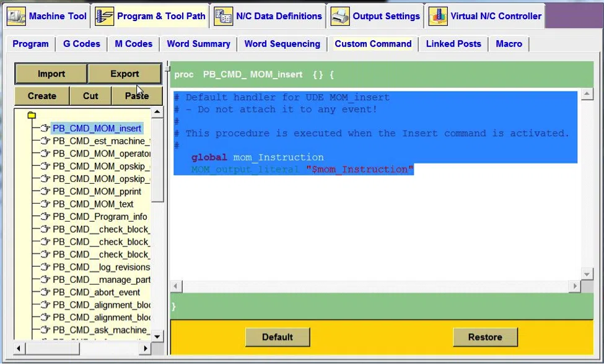The width and height of the screenshot is (604, 364).
Task: Open the Machine Tool icon tab
Action: [x=16, y=17]
